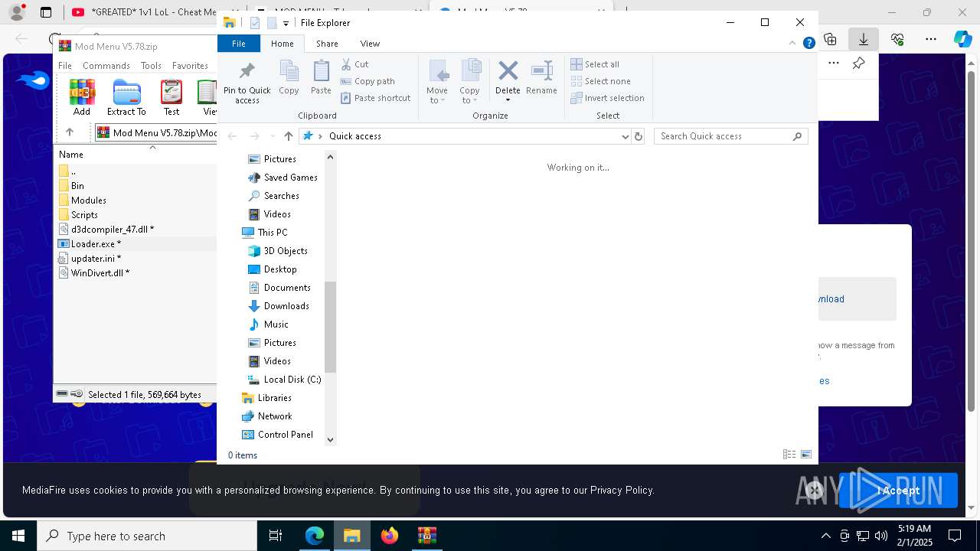Click Select none in ribbon
The width and height of the screenshot is (980, 551).
[600, 81]
